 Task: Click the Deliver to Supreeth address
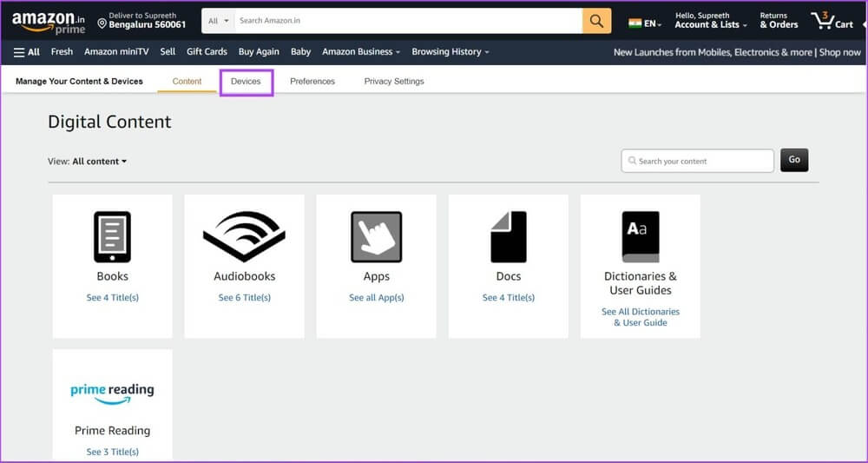[141, 21]
